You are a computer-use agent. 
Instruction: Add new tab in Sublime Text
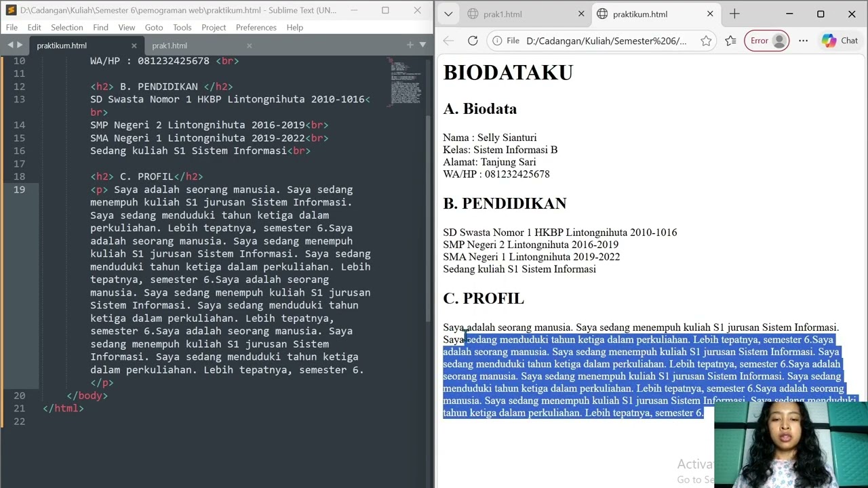click(410, 45)
